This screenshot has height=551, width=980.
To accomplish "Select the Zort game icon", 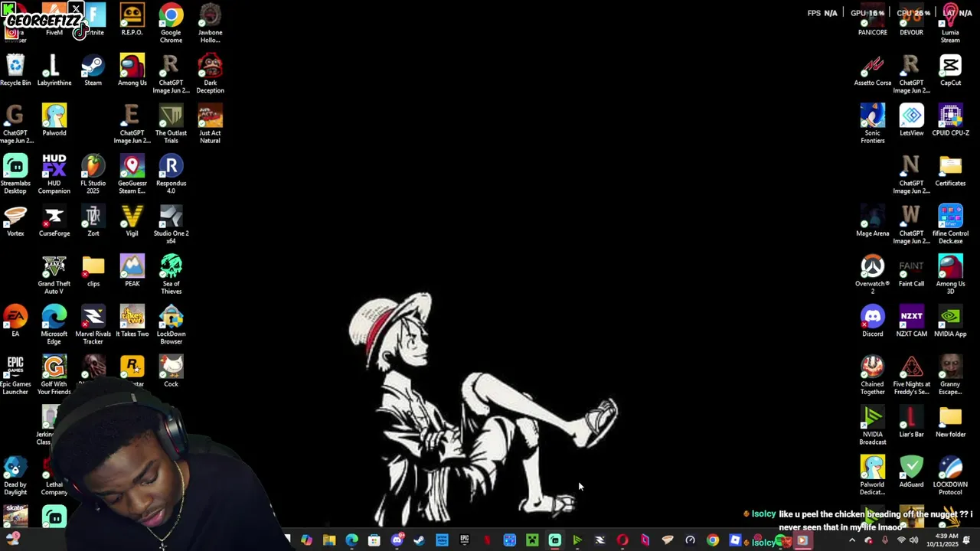I will coord(93,220).
